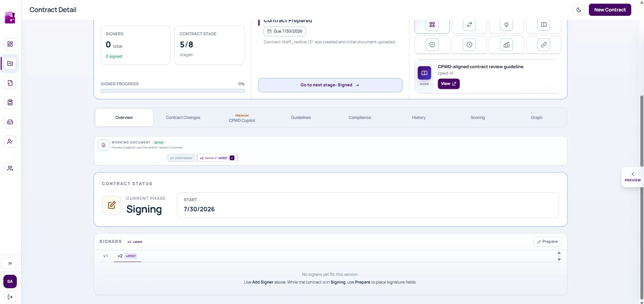Click the logout icon in sidebar
The image size is (644, 304).
tap(10, 297)
